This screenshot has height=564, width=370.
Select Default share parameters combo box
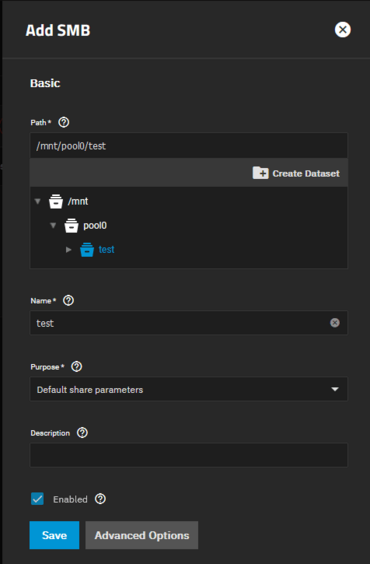[x=189, y=389]
